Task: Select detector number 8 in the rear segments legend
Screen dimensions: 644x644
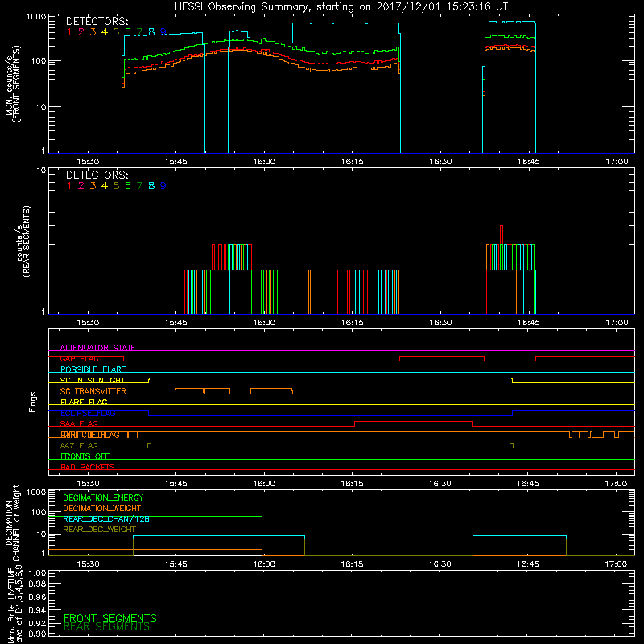Action: 151,186
